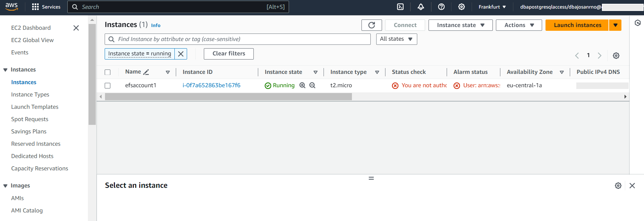Open the Actions dropdown
The width and height of the screenshot is (644, 221).
click(519, 25)
